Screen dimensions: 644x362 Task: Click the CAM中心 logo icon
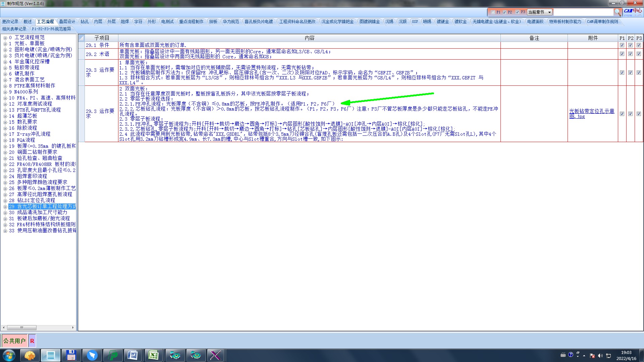633,11
